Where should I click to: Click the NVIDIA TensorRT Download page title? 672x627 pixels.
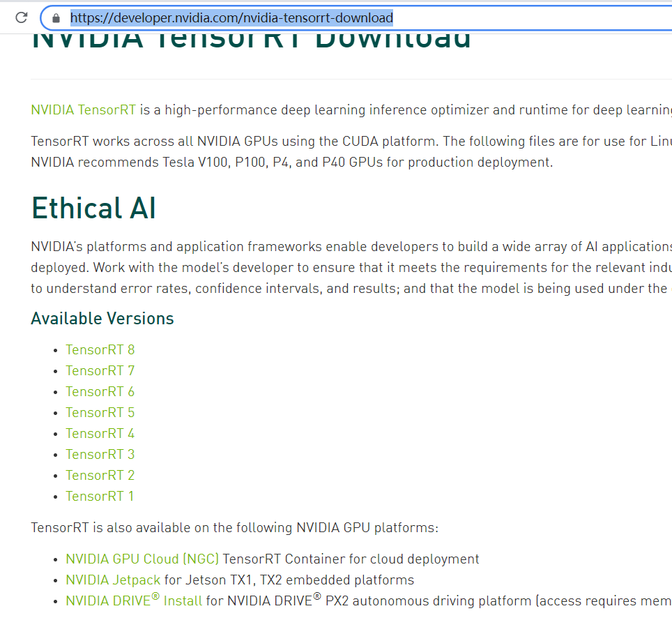pos(251,40)
